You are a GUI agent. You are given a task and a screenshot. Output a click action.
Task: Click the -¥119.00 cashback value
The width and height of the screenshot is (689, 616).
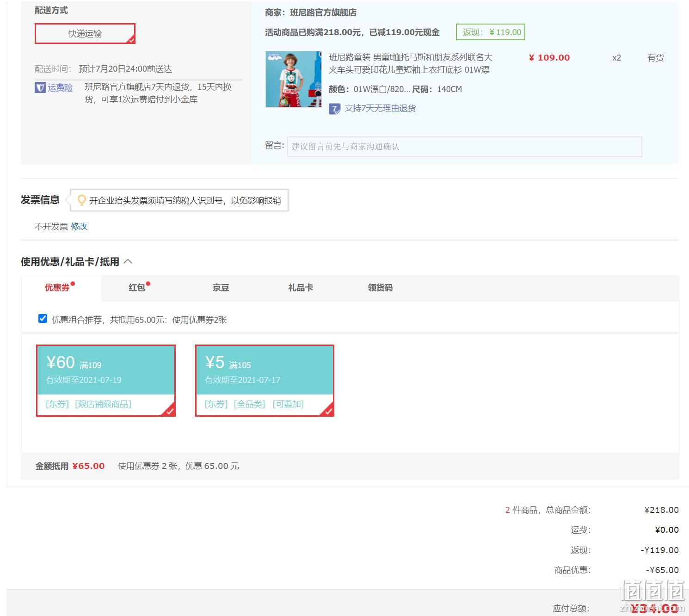[660, 550]
